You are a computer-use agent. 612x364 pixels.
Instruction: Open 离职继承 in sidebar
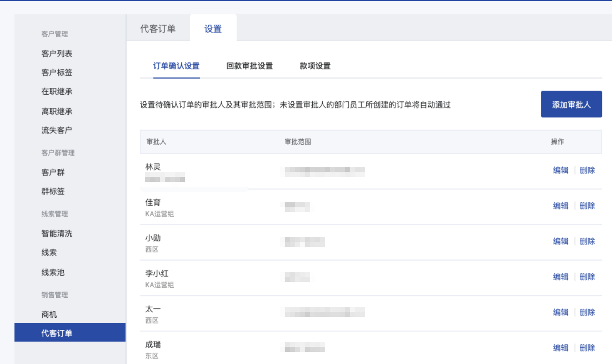[x=57, y=111]
